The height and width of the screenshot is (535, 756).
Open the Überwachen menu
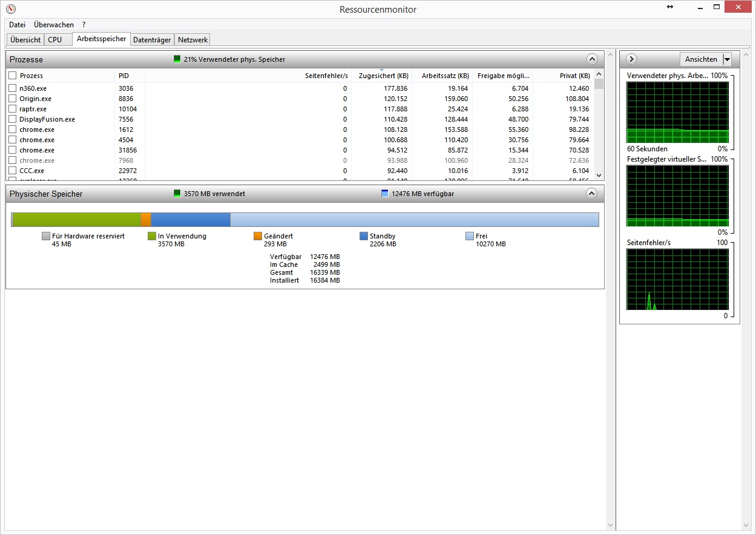54,25
